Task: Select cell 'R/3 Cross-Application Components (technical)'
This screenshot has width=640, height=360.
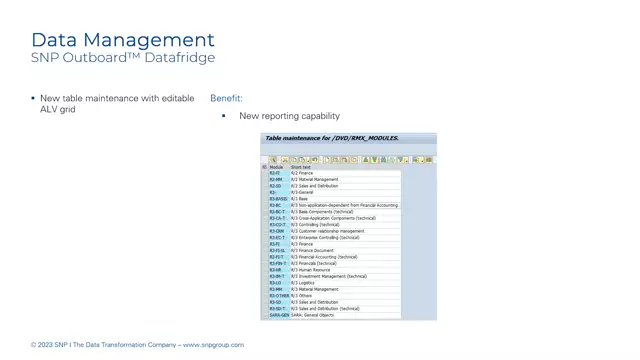Action: pyautogui.click(x=345, y=218)
